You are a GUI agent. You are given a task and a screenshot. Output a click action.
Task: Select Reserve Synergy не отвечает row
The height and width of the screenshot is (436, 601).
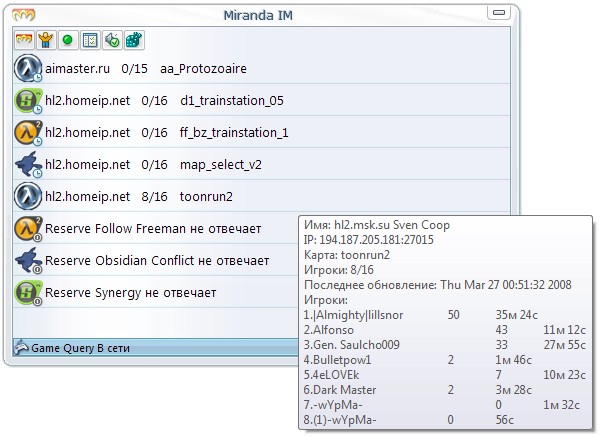(156, 293)
